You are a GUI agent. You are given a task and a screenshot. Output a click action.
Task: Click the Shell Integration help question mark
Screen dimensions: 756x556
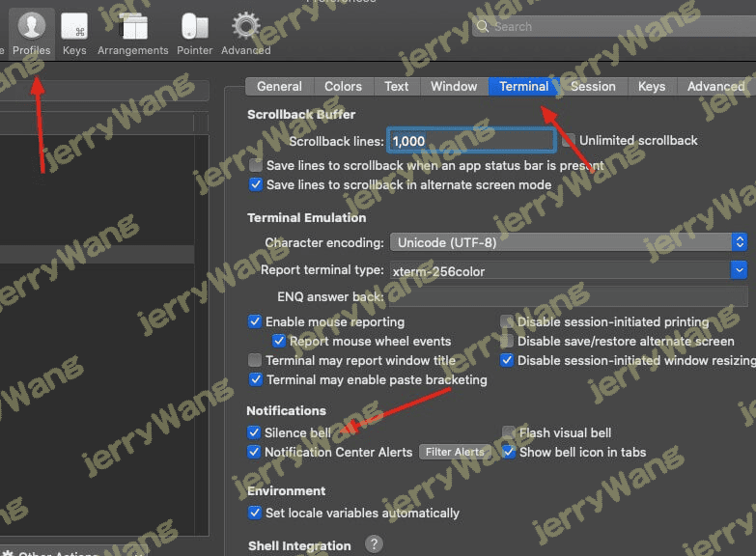pos(374,545)
